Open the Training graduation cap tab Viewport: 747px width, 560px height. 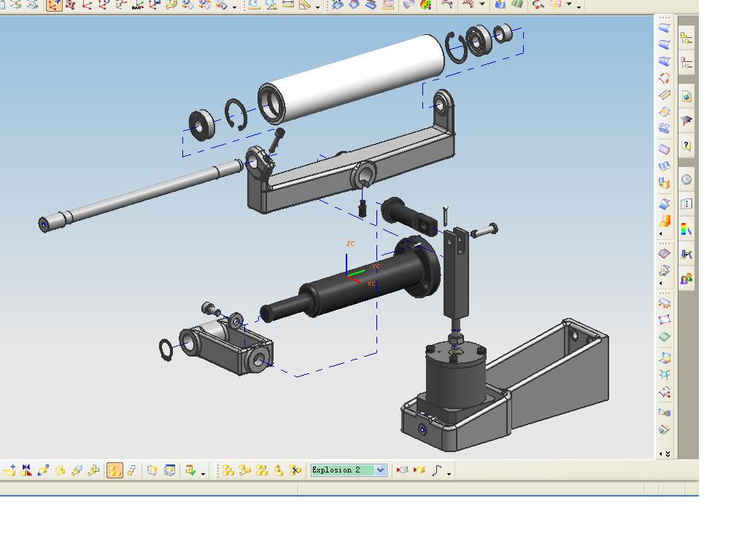point(686,121)
